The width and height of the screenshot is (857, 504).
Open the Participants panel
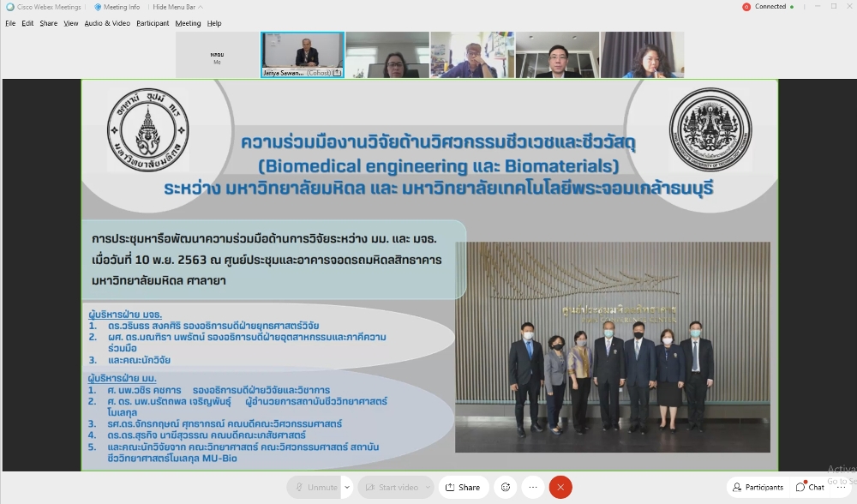click(758, 487)
